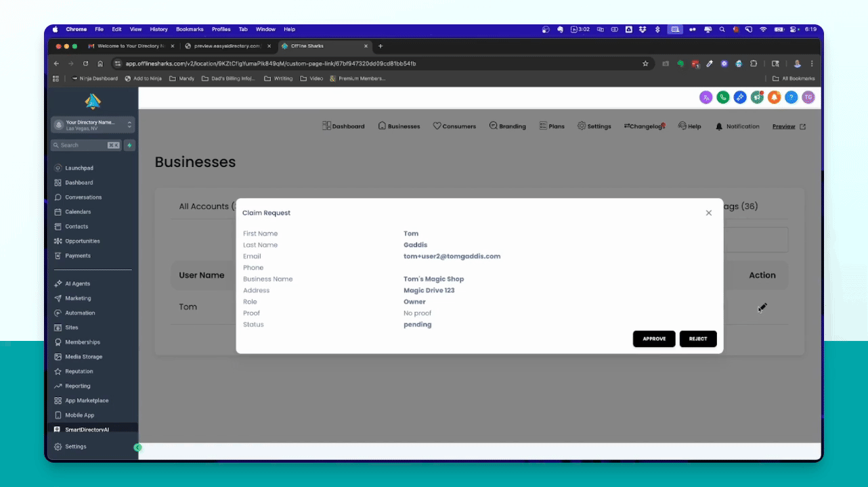Reload the page in Chrome

coord(85,64)
